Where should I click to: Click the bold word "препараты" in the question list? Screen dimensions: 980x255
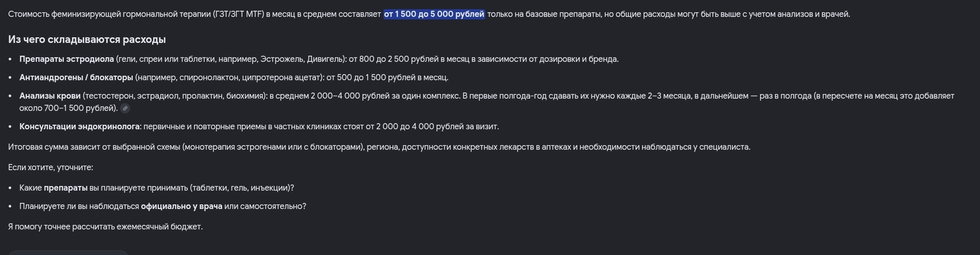click(65, 188)
